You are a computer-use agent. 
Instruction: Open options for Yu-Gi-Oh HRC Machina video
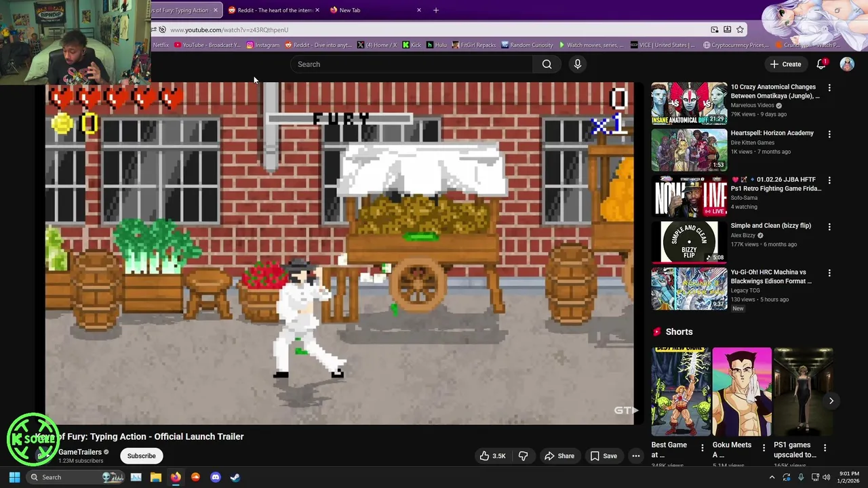(829, 273)
